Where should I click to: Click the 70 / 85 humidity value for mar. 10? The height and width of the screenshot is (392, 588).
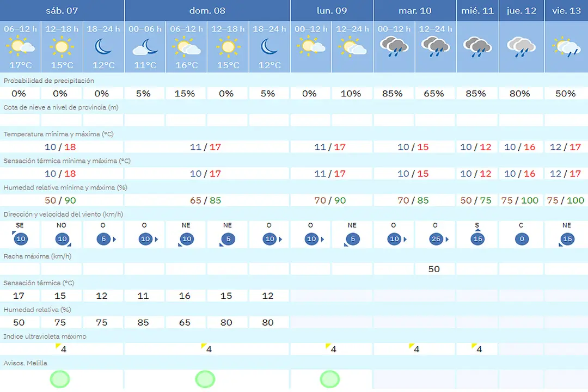pyautogui.click(x=413, y=200)
